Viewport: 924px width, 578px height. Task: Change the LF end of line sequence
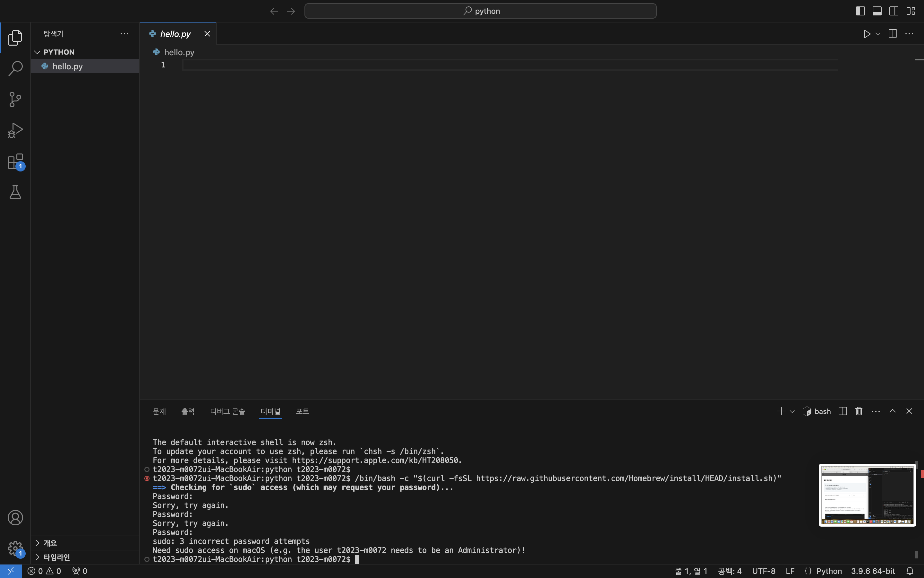coord(790,571)
